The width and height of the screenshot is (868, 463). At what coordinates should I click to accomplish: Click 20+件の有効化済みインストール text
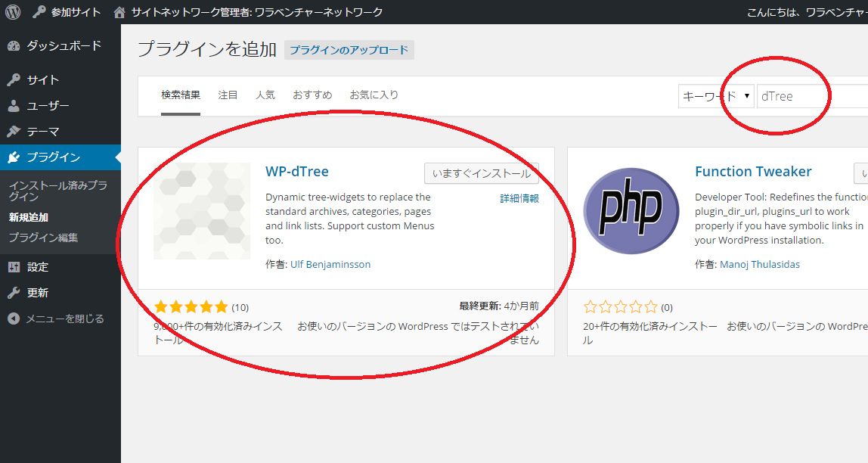pos(650,334)
